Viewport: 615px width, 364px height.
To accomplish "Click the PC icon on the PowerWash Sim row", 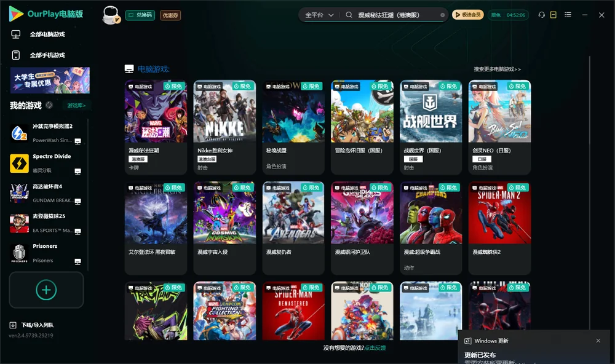I will pyautogui.click(x=77, y=141).
